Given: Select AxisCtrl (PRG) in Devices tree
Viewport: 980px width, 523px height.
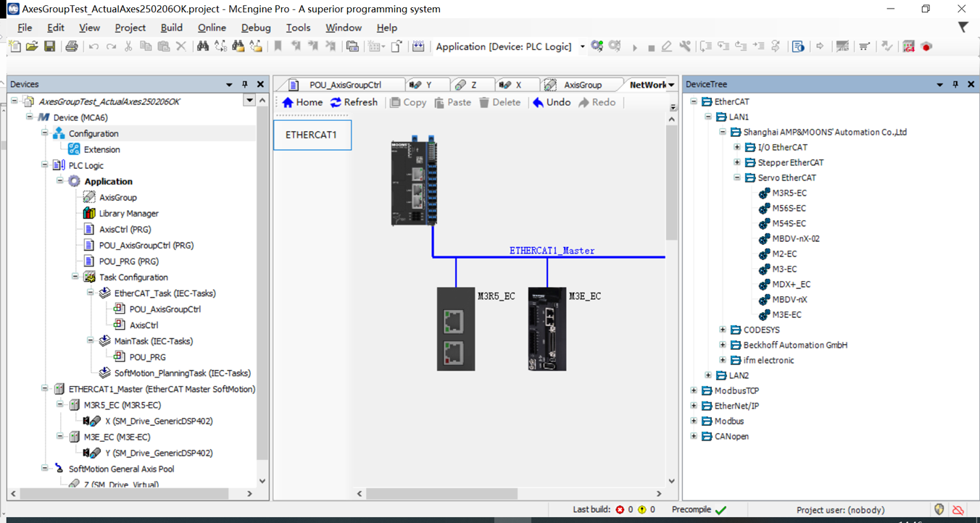Looking at the screenshot, I should click(125, 229).
